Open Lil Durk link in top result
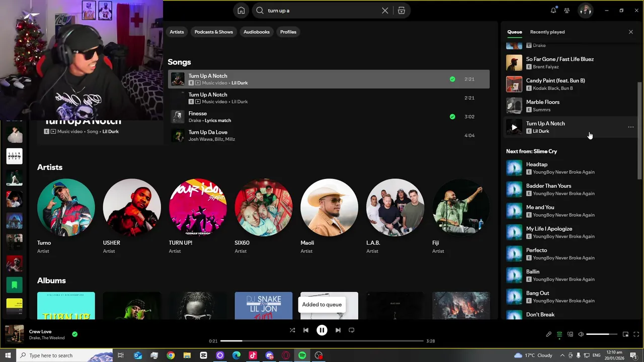 click(111, 132)
